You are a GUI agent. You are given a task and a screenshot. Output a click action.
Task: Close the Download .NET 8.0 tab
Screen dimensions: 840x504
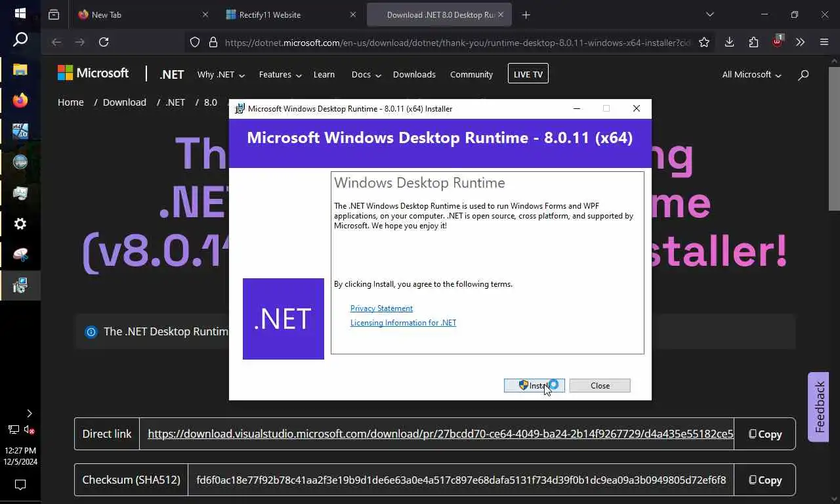[x=502, y=14]
